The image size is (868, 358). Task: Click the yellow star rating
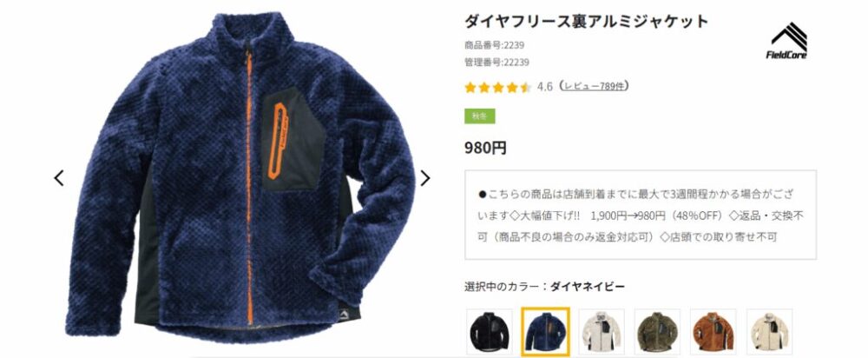(497, 87)
